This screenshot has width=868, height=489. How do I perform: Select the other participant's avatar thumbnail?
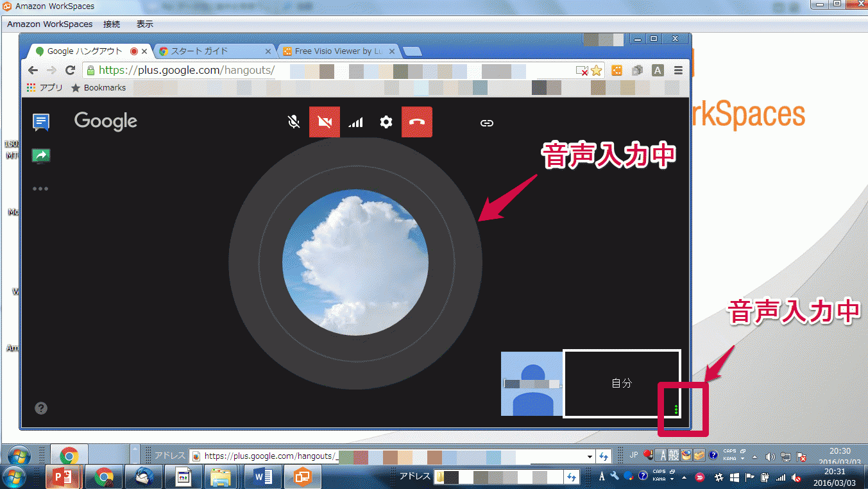click(x=532, y=384)
